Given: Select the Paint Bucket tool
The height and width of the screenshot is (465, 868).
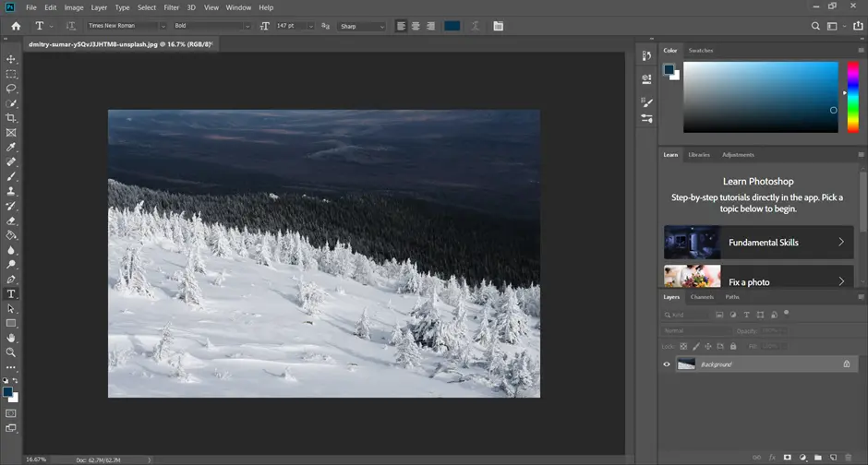Looking at the screenshot, I should click(11, 235).
